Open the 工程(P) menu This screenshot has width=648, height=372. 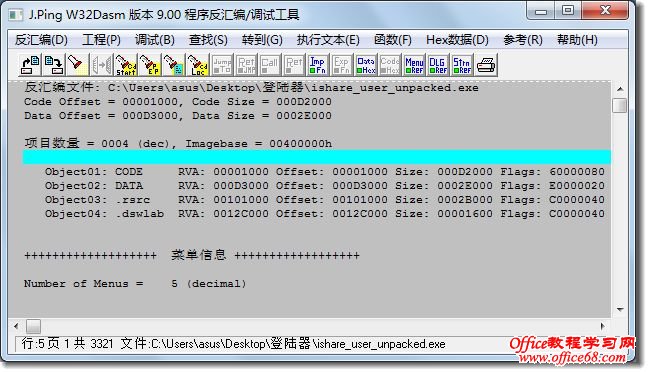[x=101, y=40]
